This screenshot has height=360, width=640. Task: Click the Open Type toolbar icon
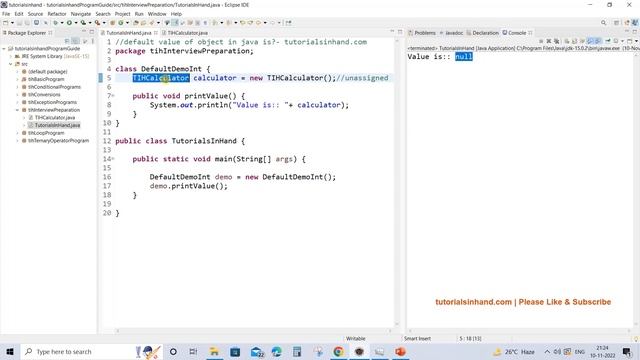click(136, 23)
